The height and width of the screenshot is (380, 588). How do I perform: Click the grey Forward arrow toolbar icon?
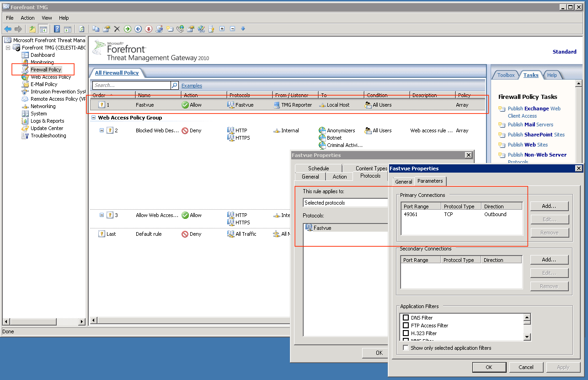click(x=18, y=29)
